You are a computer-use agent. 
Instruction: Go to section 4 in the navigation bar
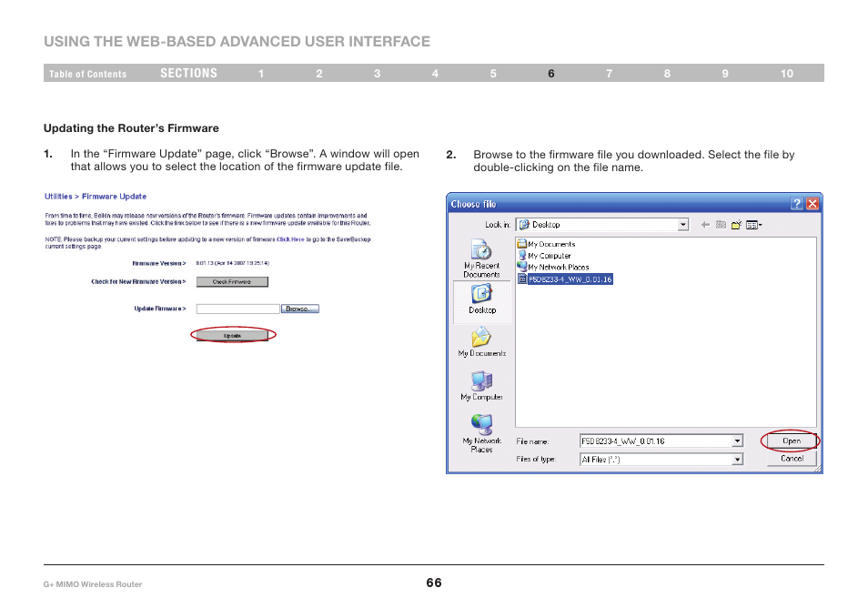point(435,74)
